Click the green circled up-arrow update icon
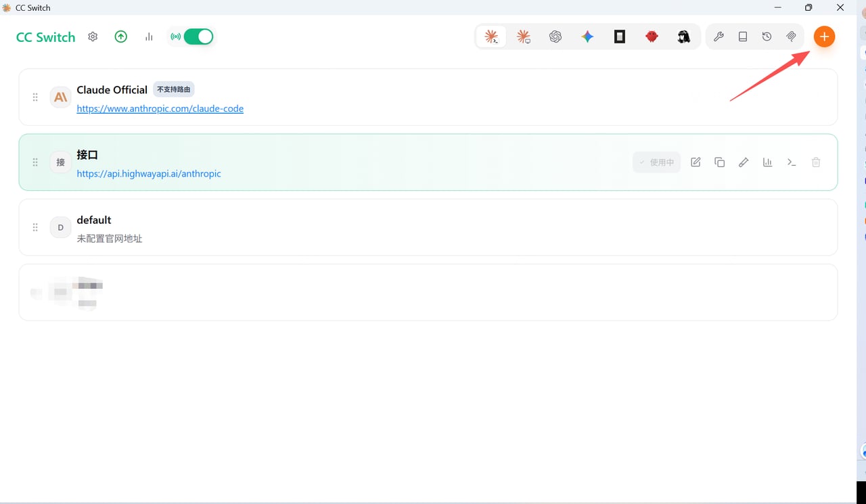The width and height of the screenshot is (866, 504). coord(121,37)
